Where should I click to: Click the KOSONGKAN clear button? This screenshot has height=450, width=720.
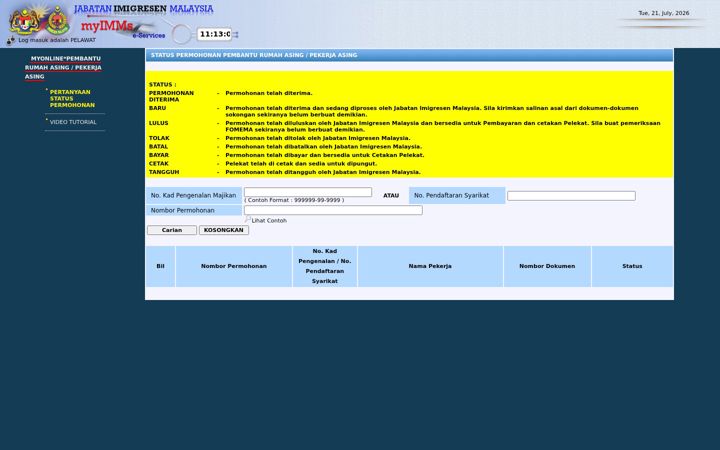click(224, 230)
